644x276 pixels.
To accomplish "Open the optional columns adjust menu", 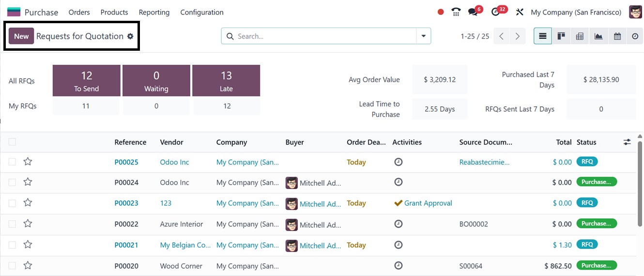I will click(x=627, y=142).
